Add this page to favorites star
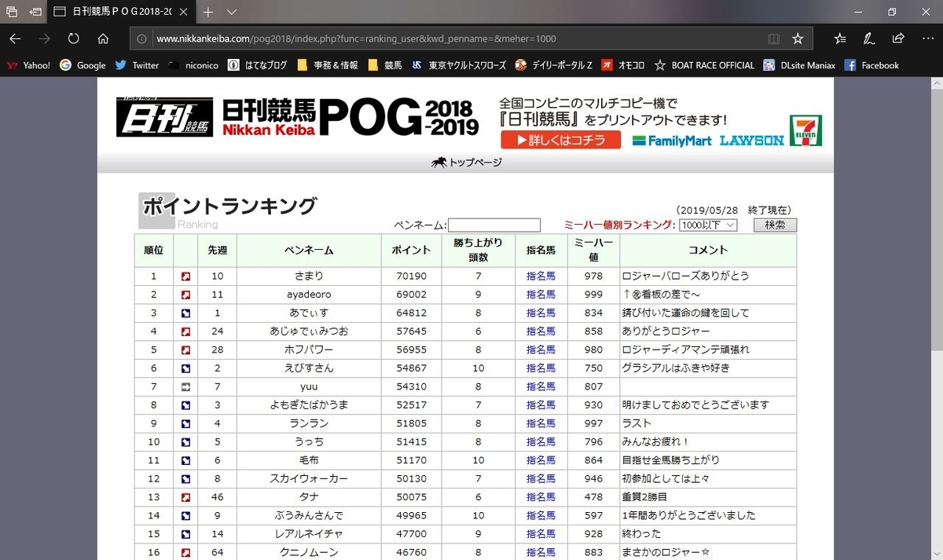 coord(798,38)
